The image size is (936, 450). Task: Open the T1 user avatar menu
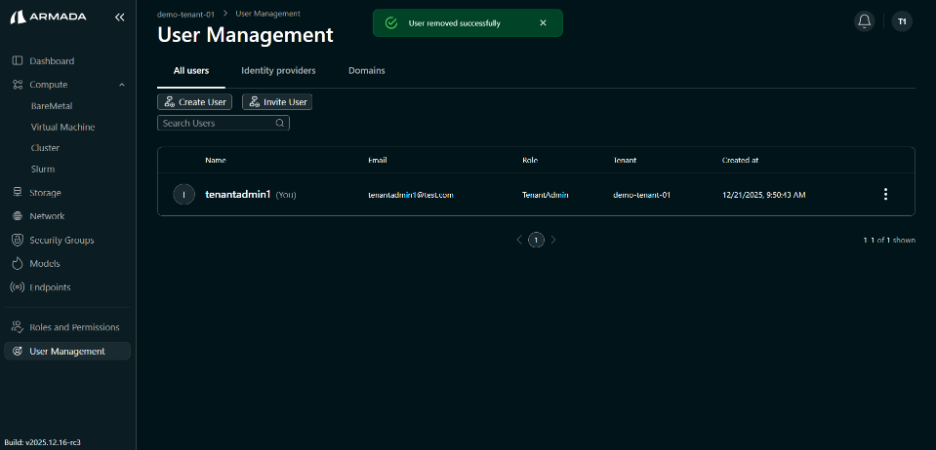point(901,22)
